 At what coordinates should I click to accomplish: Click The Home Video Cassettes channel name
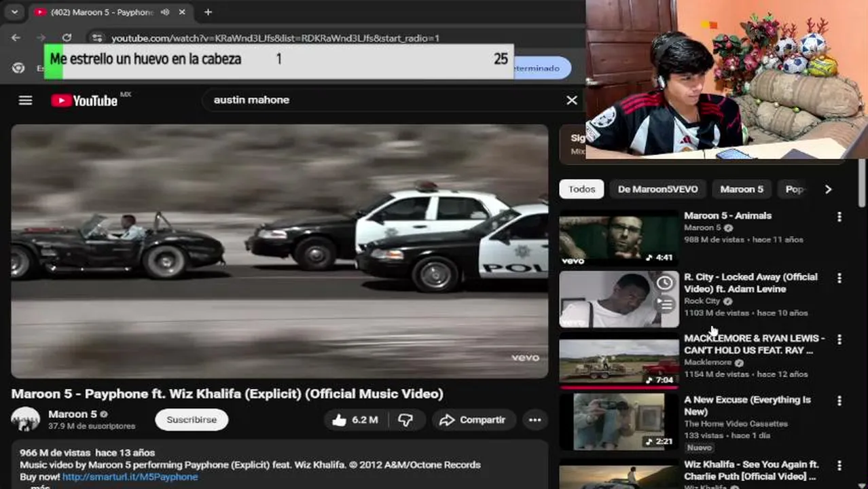coord(736,424)
